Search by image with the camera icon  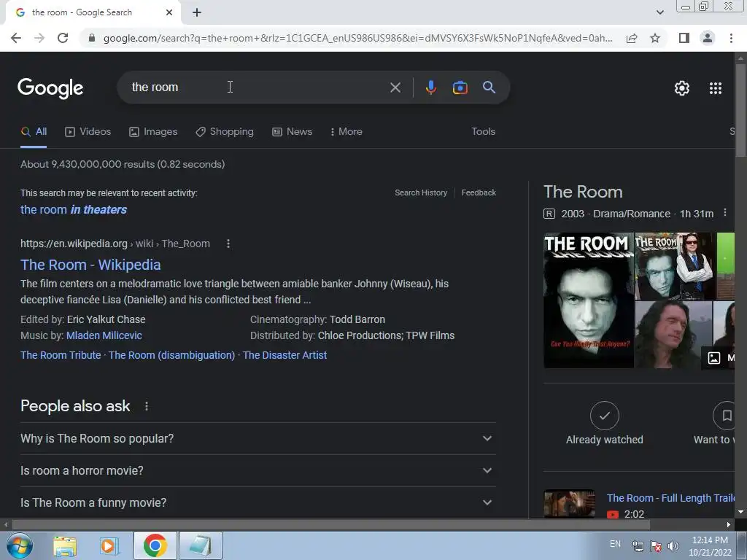pyautogui.click(x=460, y=87)
